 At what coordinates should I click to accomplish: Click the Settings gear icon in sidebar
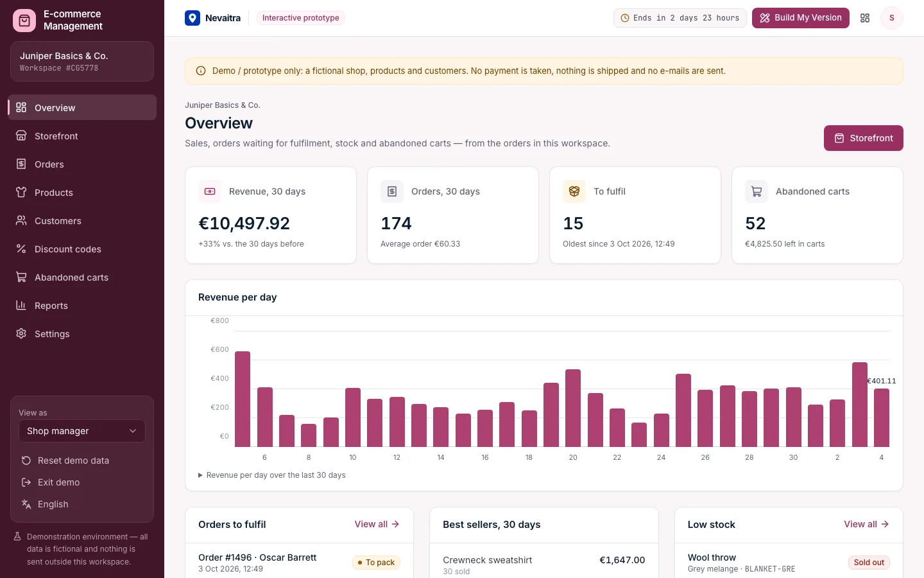[21, 333]
